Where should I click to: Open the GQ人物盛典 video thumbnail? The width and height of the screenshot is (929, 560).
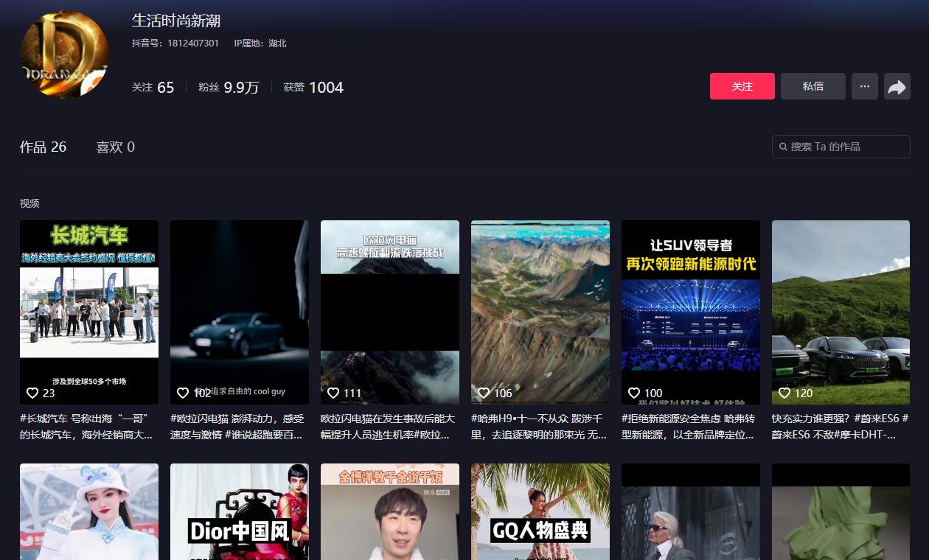coord(540,511)
